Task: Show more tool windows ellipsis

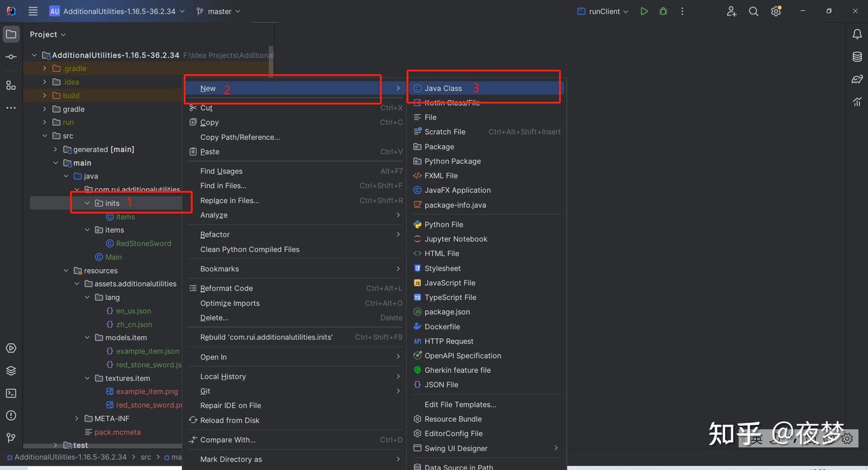Action: 11,108
